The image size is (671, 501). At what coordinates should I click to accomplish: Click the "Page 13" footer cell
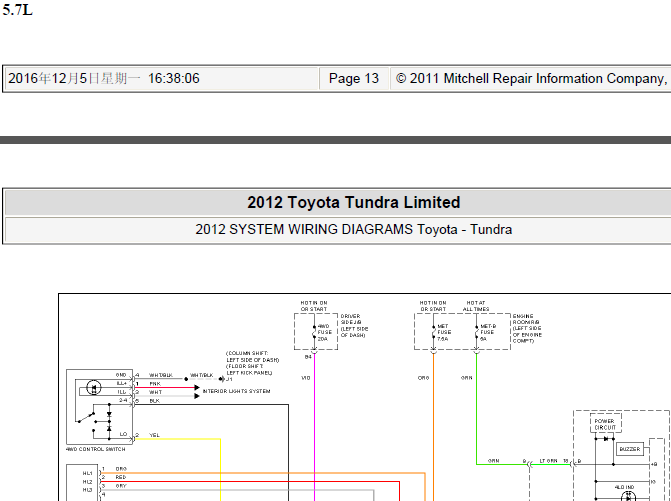tap(354, 79)
